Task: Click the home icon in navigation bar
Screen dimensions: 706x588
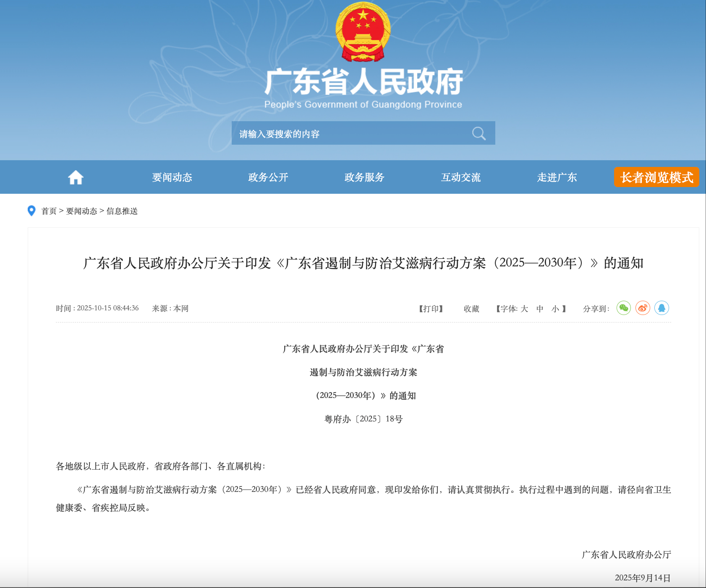Action: pos(76,177)
